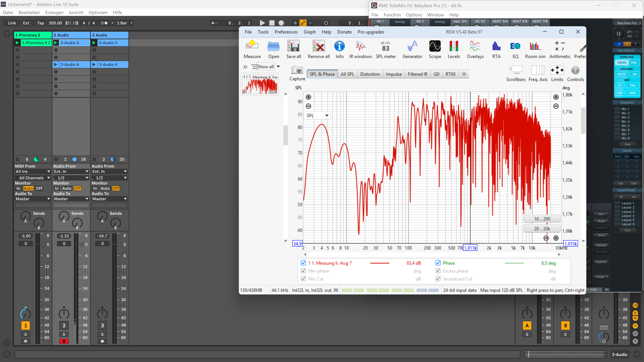
Task: Uncheck the Phase trace checkbox
Action: pos(438,263)
